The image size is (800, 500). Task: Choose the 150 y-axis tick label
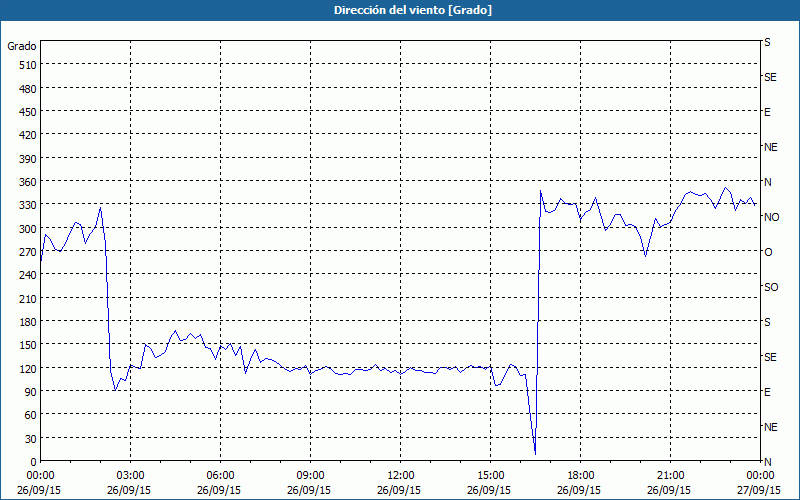click(28, 345)
